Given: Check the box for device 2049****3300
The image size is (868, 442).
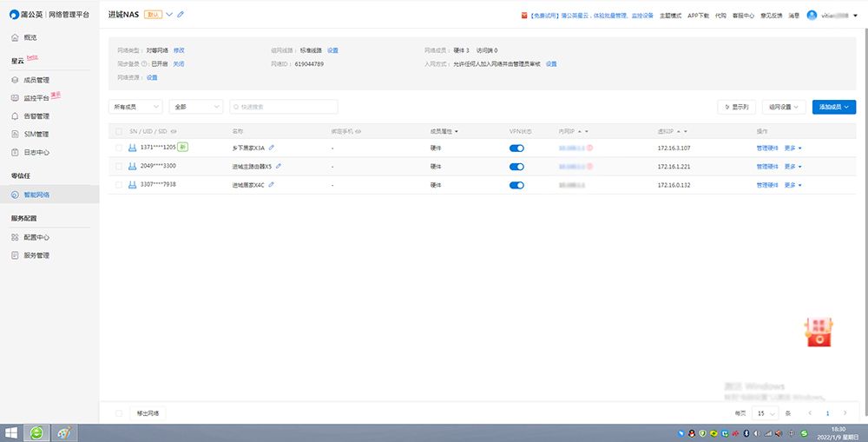Looking at the screenshot, I should 119,167.
